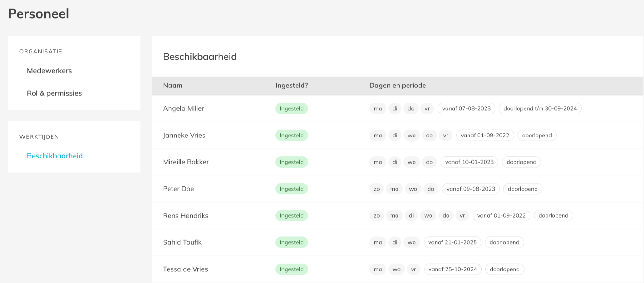
Task: Open Rens Hendriks row
Action: pos(186,216)
